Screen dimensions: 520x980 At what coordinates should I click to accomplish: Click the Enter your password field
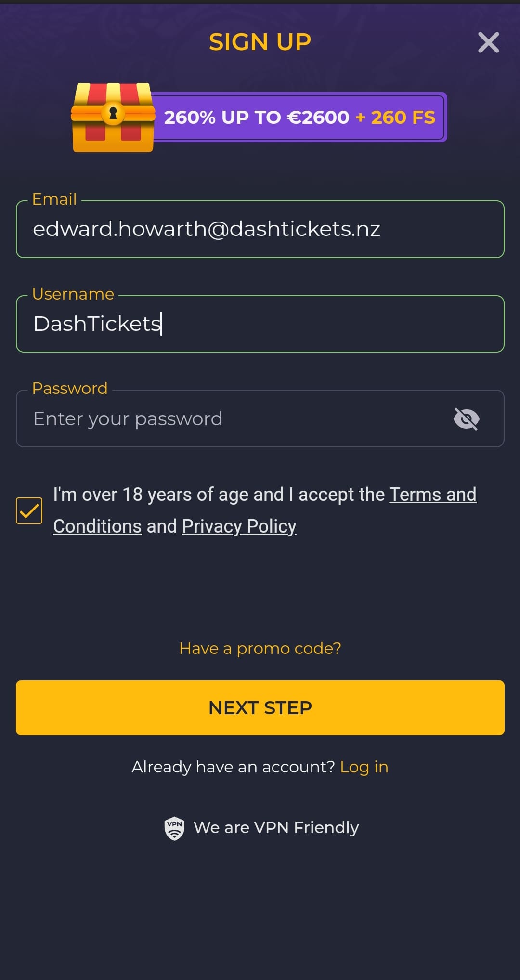click(231, 419)
